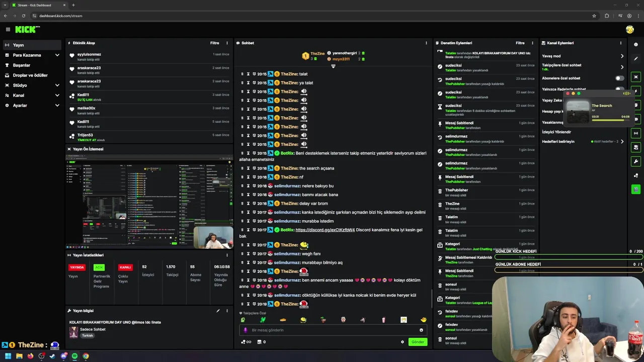Click Günlük Kick Hedefi progress bar
644x362 pixels.
pos(569,257)
